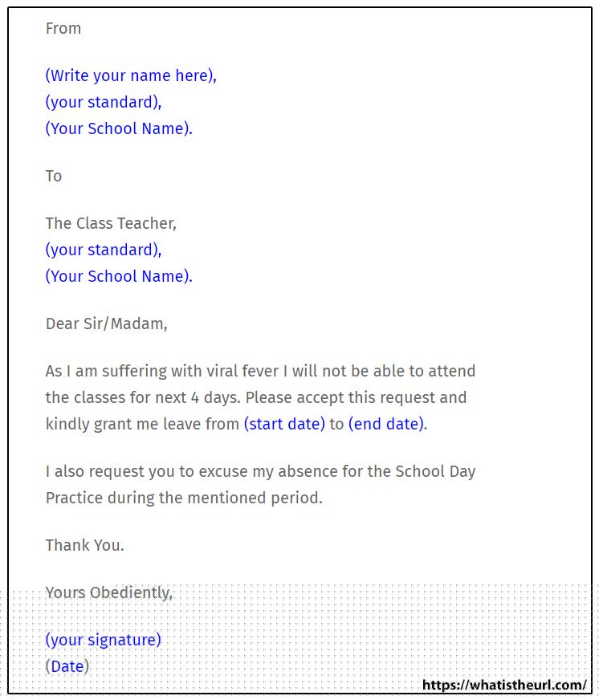Select "(your standard)" placeholder below From
The image size is (599, 700).
point(104,103)
